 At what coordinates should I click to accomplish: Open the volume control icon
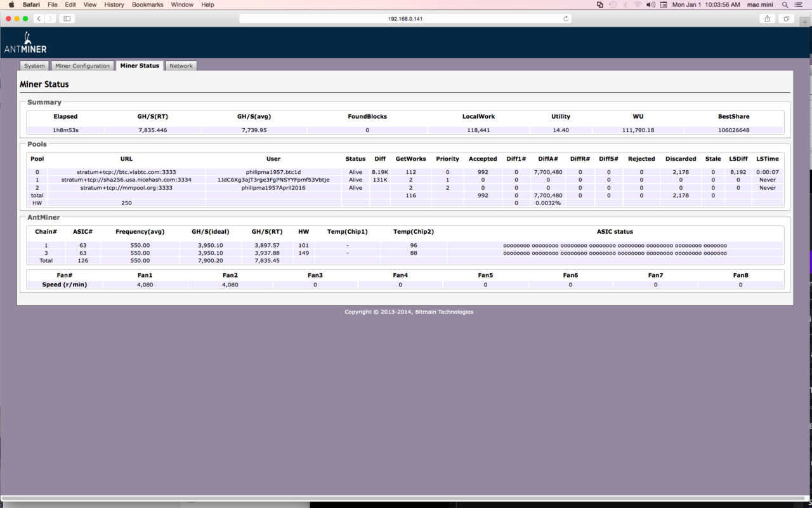tap(650, 4)
